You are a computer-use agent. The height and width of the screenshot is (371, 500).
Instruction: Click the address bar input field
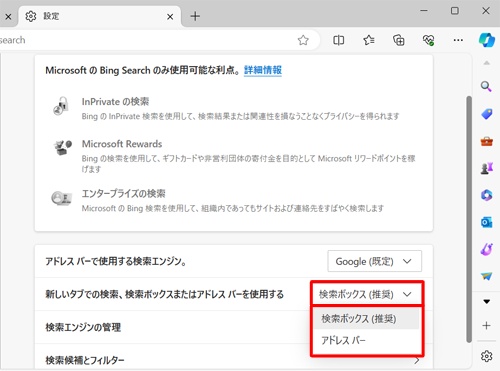point(147,40)
